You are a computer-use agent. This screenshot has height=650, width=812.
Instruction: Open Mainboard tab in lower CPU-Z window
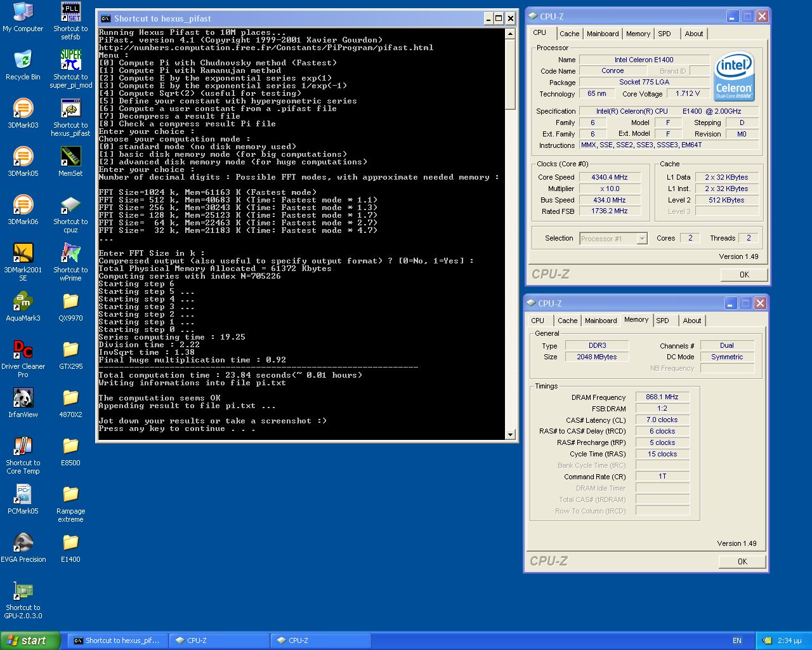[601, 321]
